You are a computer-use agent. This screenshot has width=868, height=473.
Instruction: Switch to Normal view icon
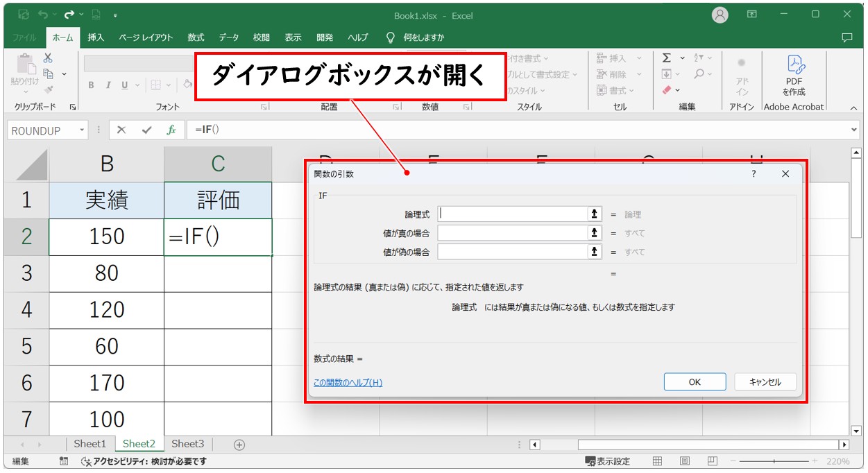[x=657, y=461]
